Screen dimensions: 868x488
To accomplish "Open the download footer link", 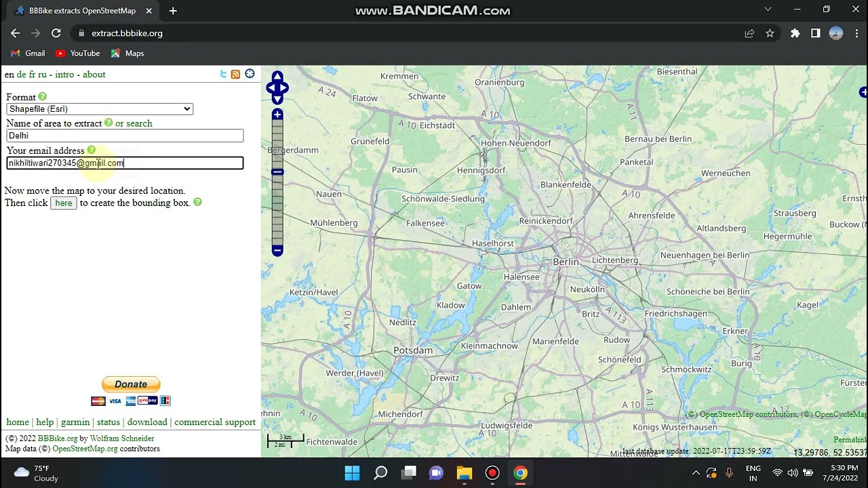I will click(x=147, y=422).
